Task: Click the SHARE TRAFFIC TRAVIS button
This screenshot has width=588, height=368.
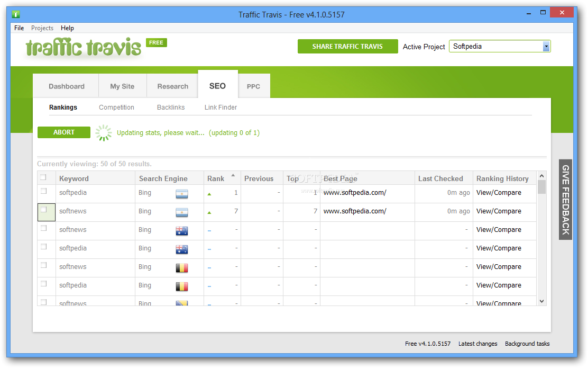Action: click(x=347, y=46)
